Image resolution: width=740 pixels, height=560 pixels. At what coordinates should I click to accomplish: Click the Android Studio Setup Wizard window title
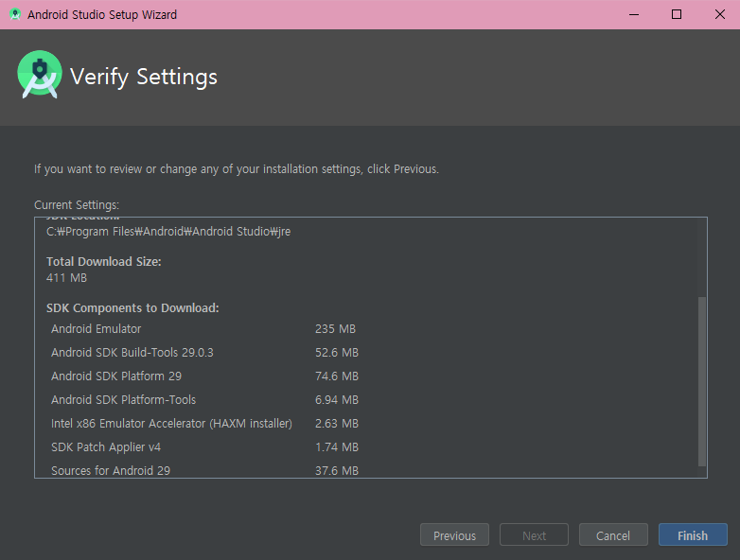point(102,14)
